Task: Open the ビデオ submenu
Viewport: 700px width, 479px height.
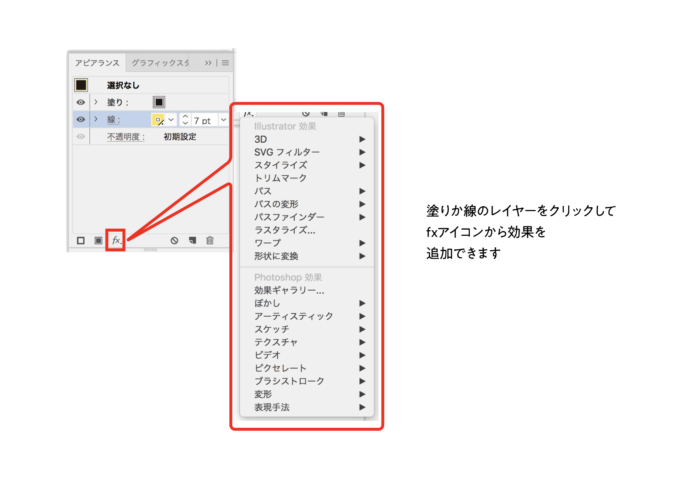Action: tap(307, 355)
